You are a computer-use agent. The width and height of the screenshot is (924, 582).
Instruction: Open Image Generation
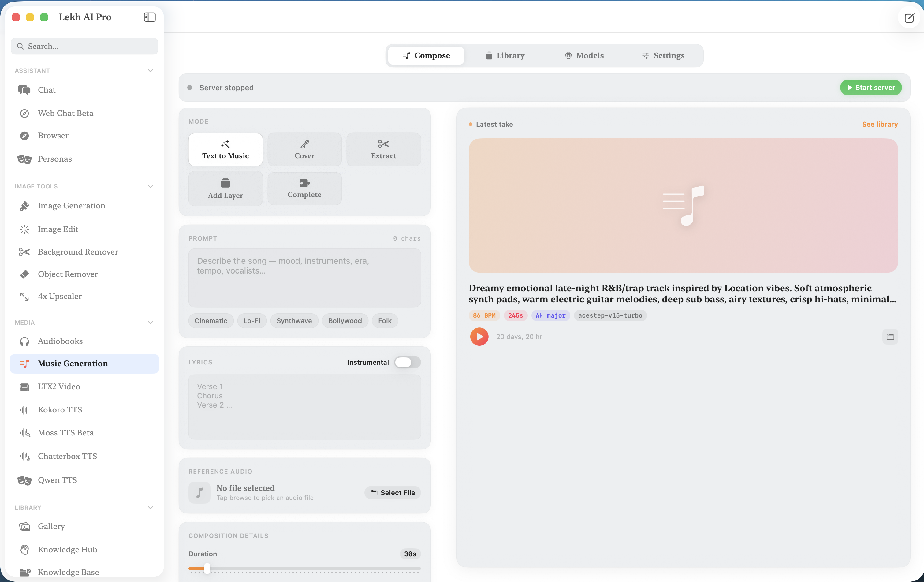click(84, 206)
